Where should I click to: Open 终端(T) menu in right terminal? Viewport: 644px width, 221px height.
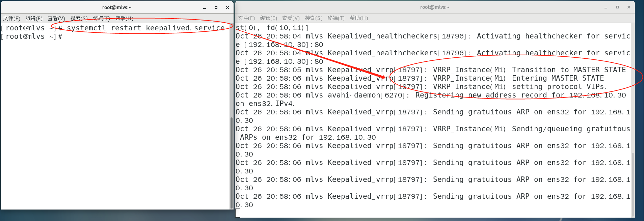(x=336, y=18)
